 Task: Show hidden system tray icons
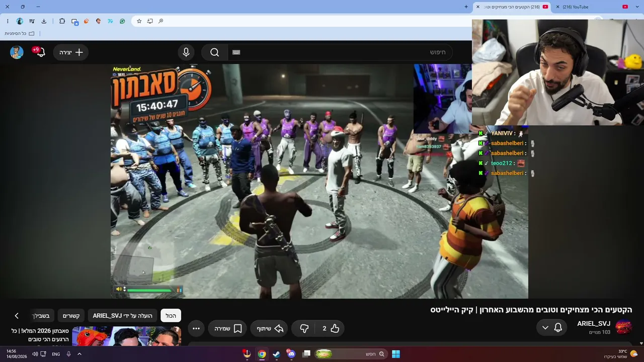(x=79, y=354)
